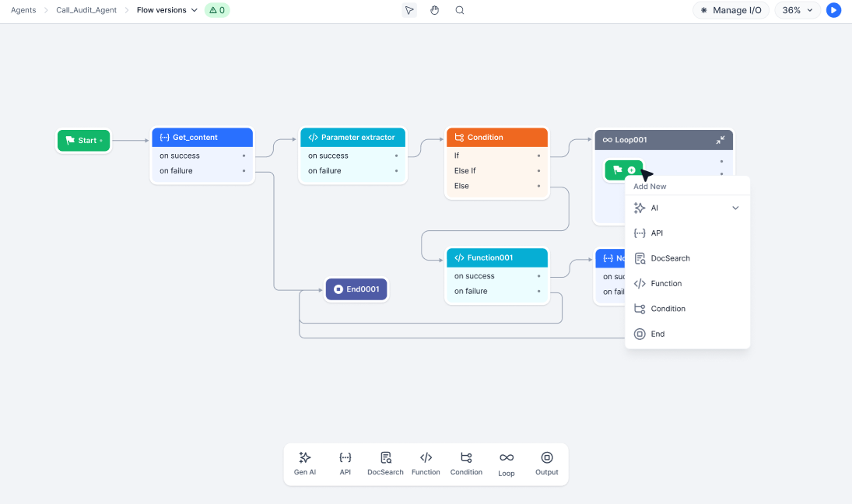Open the canvas search magnifier
This screenshot has width=852, height=504.
459,10
